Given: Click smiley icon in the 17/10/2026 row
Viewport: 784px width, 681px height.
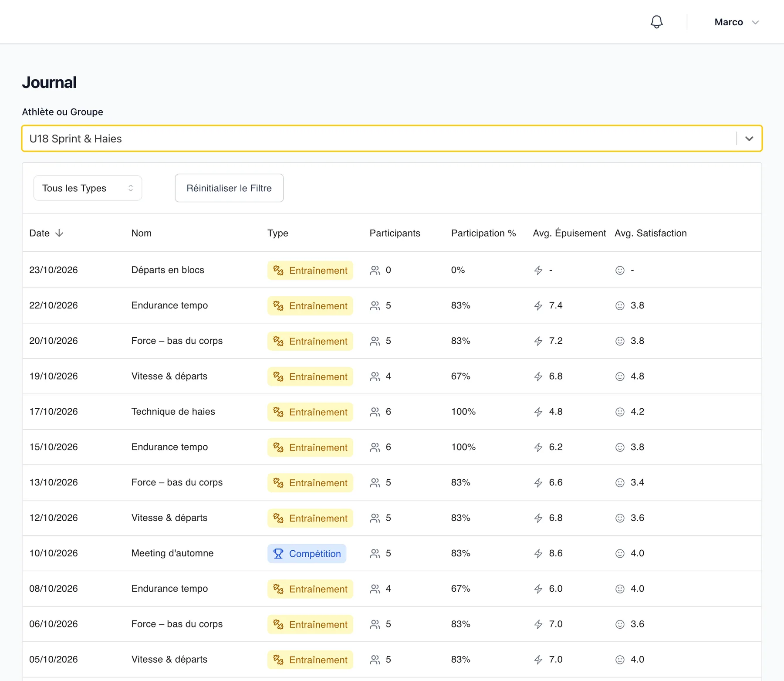Looking at the screenshot, I should pos(620,412).
